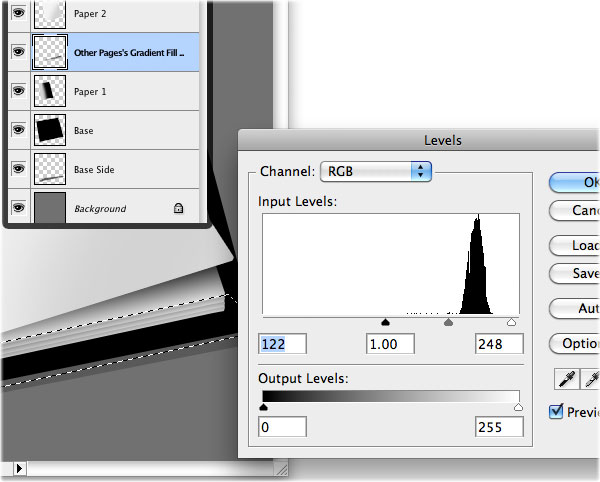Screen dimensions: 600x482
Task: Hide the Paper 2 layer
Action: [18, 13]
